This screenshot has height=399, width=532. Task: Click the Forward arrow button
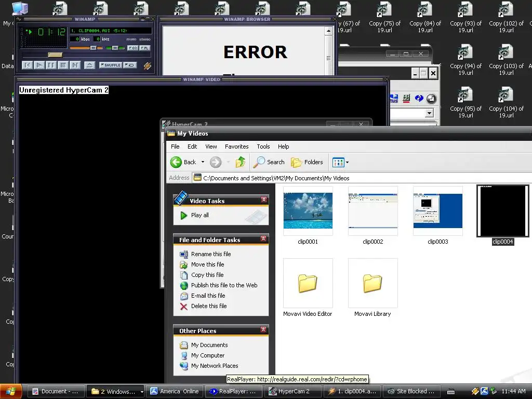pyautogui.click(x=216, y=162)
